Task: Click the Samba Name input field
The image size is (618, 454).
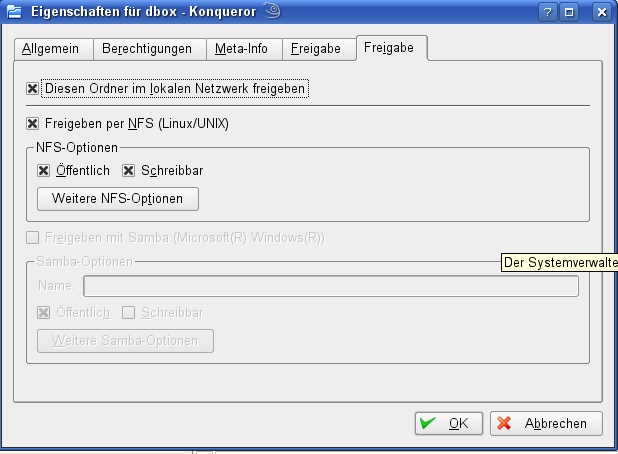Action: point(331,286)
